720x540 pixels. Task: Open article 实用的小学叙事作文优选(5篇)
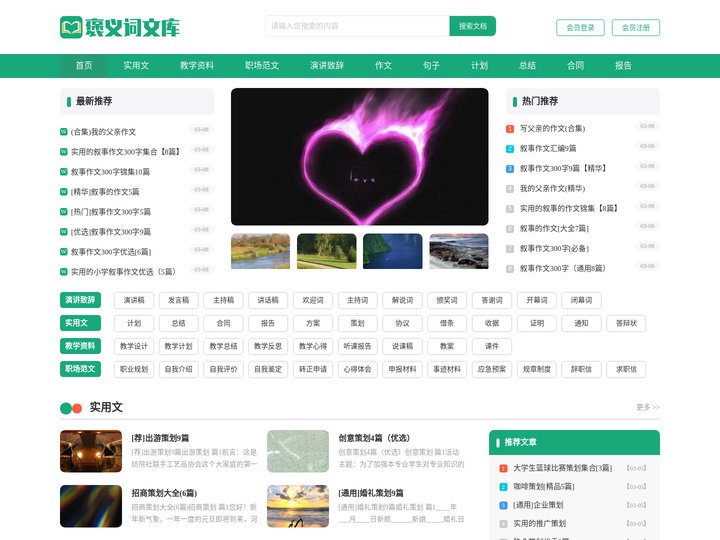123,272
